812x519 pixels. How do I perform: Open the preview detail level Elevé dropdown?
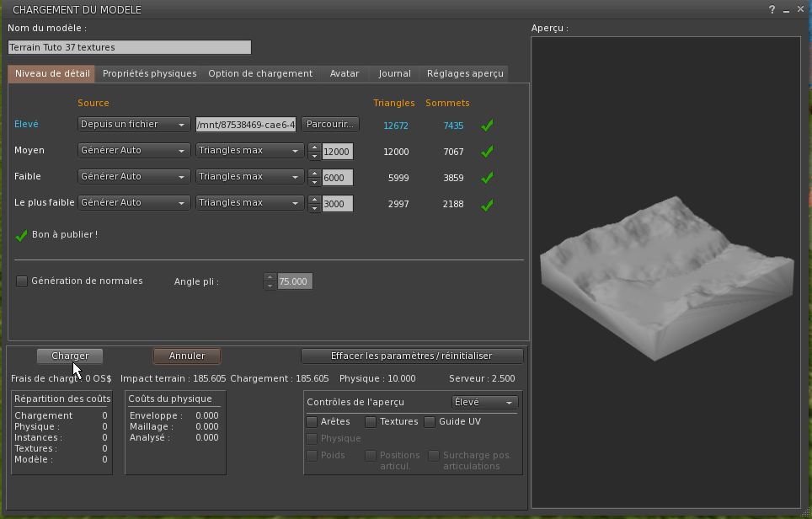pyautogui.click(x=484, y=403)
